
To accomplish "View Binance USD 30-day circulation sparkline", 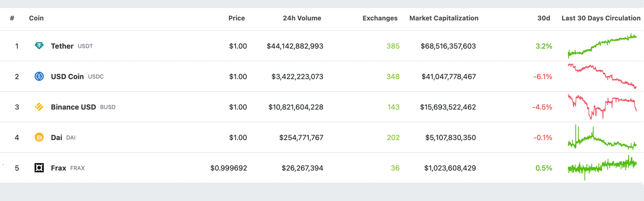I will [602, 106].
